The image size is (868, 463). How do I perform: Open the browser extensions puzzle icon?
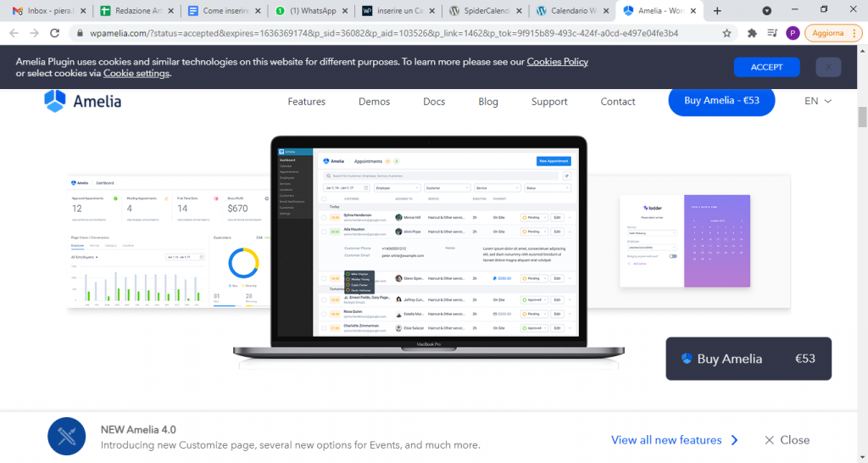point(752,33)
